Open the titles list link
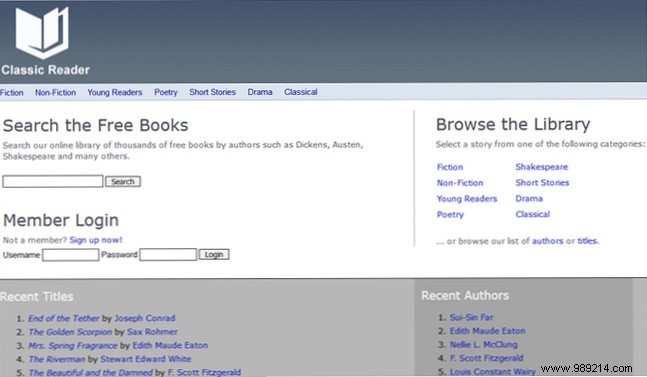 coord(587,241)
